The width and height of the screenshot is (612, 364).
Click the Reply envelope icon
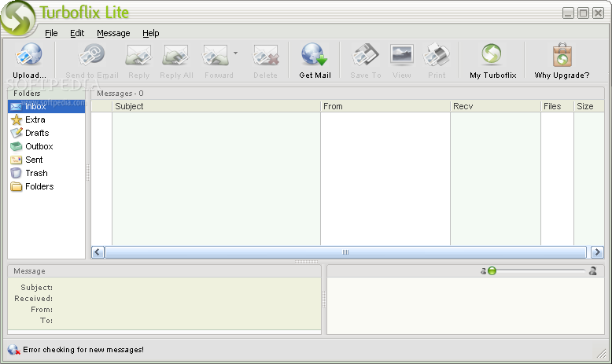pyautogui.click(x=138, y=54)
